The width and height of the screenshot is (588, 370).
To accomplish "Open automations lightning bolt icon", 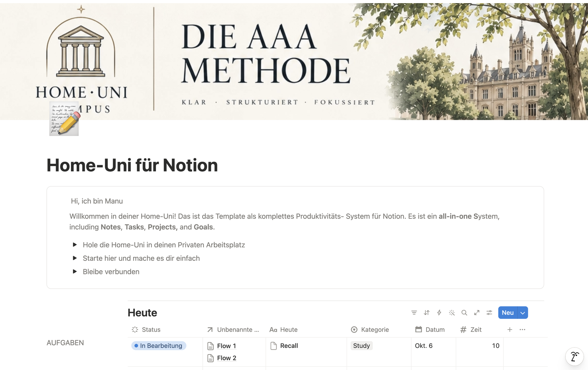I will pos(439,313).
